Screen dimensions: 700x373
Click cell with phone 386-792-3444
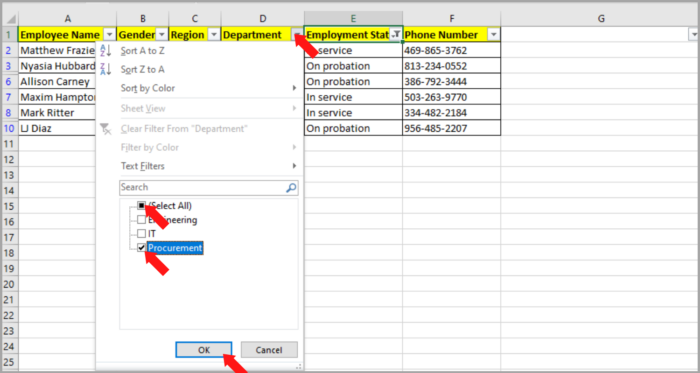coord(451,82)
